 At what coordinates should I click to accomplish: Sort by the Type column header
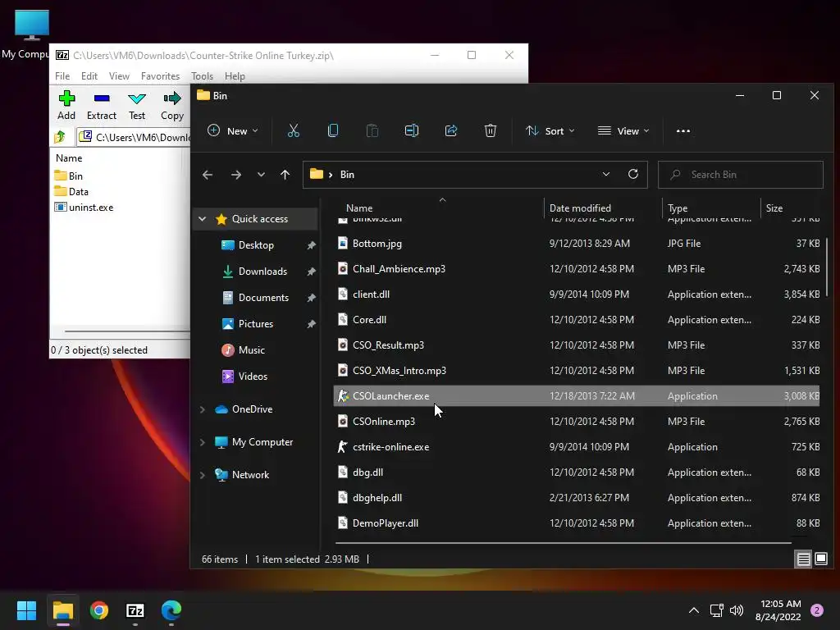click(x=711, y=208)
